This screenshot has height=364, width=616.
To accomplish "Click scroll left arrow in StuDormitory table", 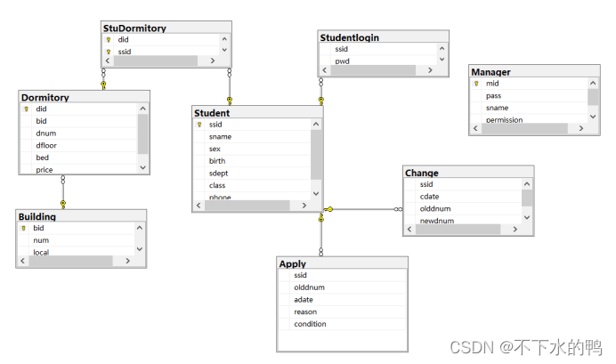I will (108, 61).
